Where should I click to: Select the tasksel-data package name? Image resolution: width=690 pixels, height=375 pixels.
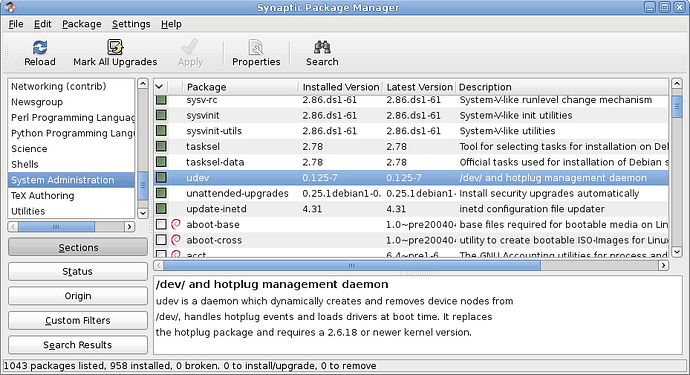click(215, 162)
